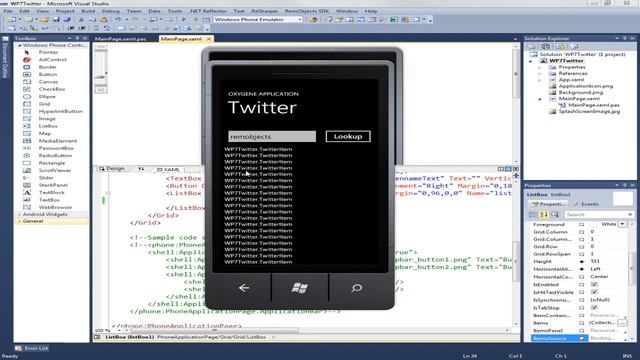Click the categorized view icon in Properties
The image size is (640, 360).
533,214
